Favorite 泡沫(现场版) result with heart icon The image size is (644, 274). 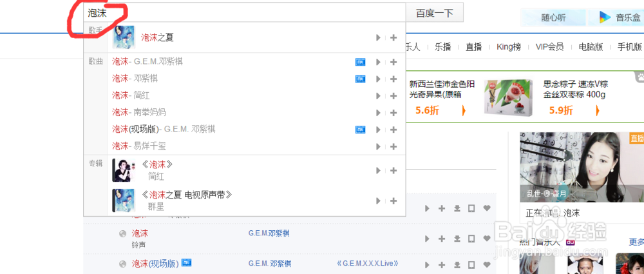(487, 264)
